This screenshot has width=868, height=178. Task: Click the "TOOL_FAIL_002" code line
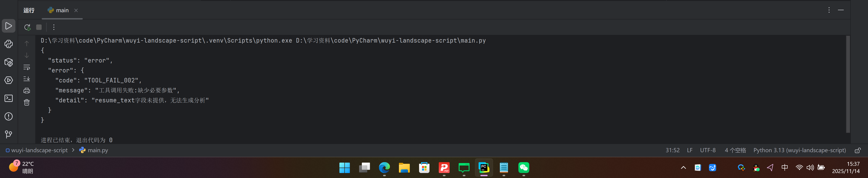tap(99, 80)
